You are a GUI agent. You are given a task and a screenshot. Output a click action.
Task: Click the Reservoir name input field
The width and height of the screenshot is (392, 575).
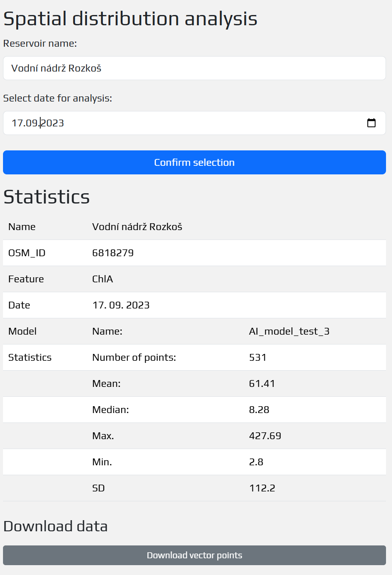tap(194, 68)
